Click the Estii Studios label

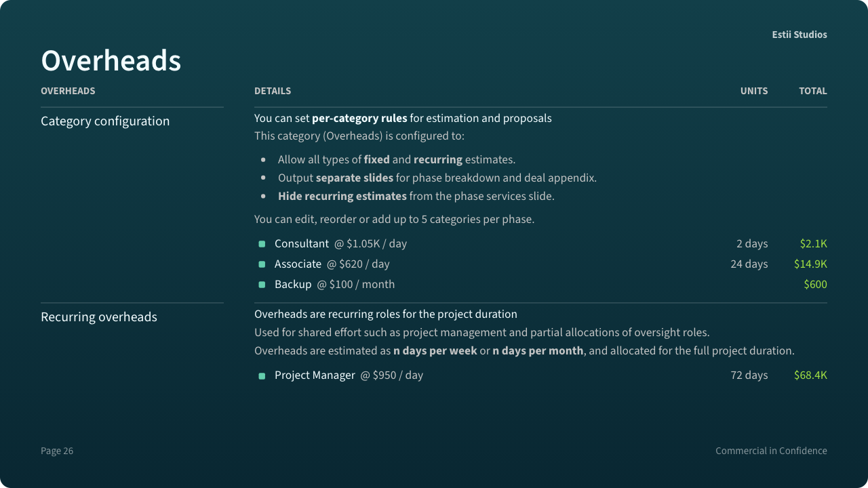coord(800,35)
